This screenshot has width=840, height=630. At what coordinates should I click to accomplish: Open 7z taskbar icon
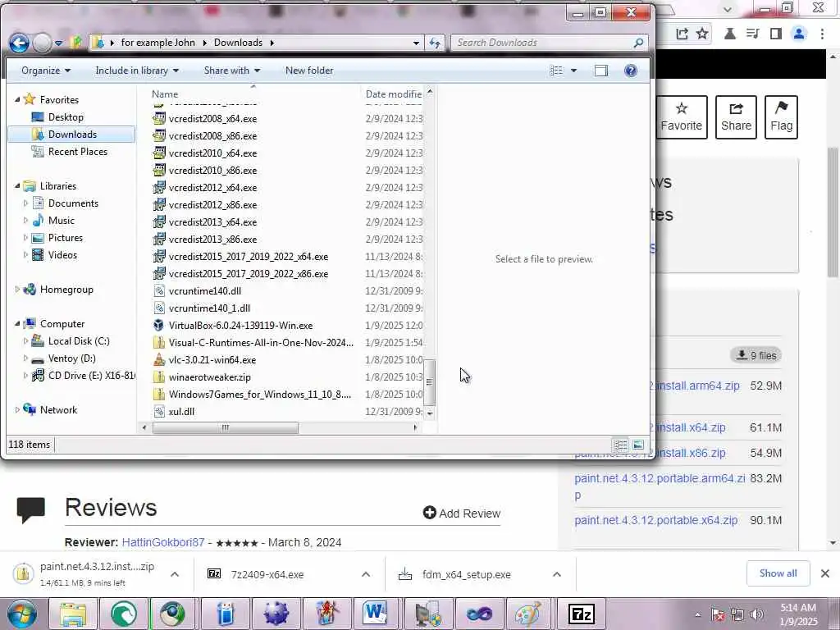582,614
